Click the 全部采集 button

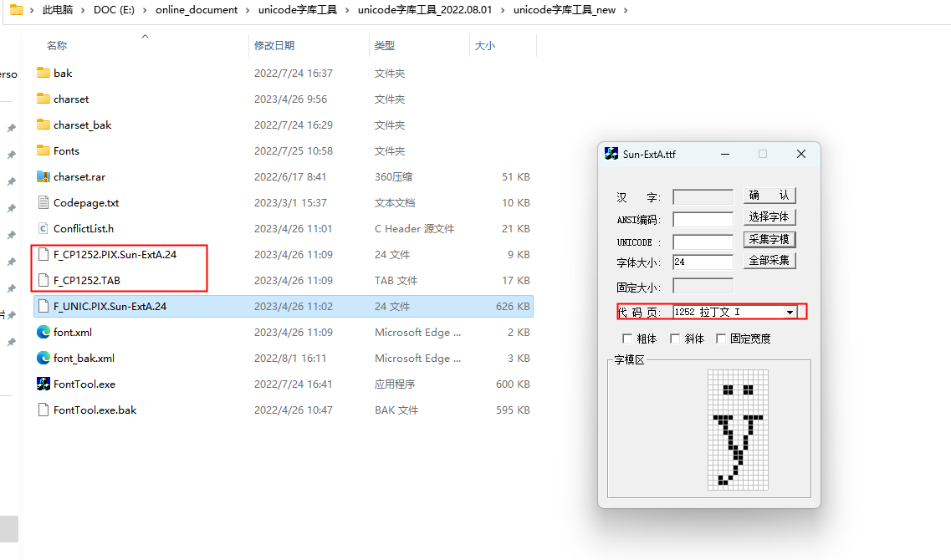coord(769,261)
